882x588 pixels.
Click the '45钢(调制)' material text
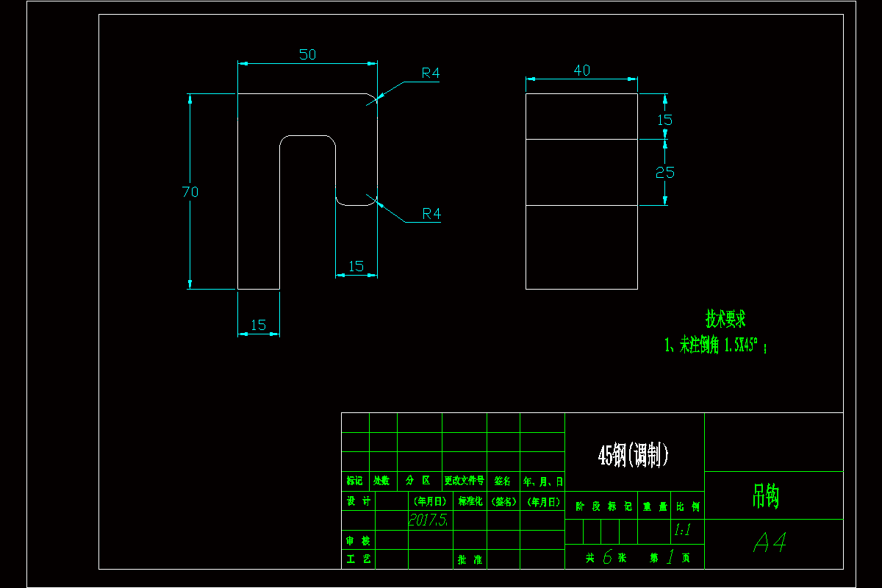click(634, 456)
